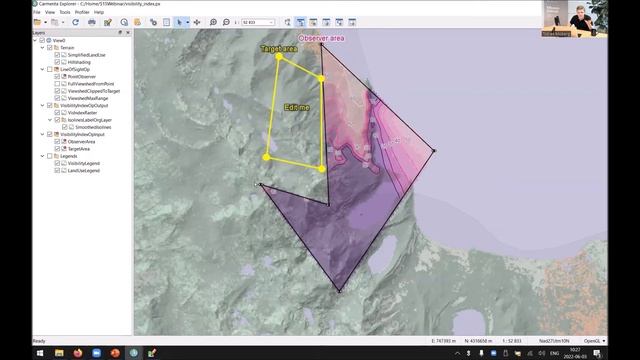This screenshot has height=360, width=640.
Task: Collapse the LineOfSightOp group
Action: [42, 69]
